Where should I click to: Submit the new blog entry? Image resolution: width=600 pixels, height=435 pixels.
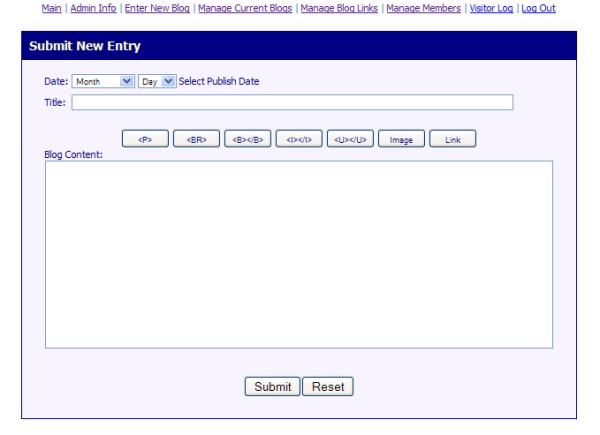(272, 386)
